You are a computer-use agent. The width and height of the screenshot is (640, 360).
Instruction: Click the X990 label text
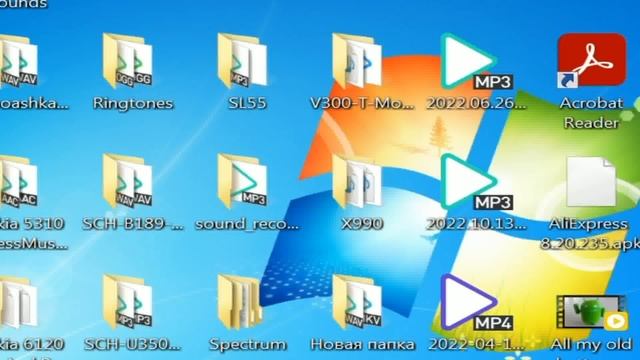(x=362, y=224)
